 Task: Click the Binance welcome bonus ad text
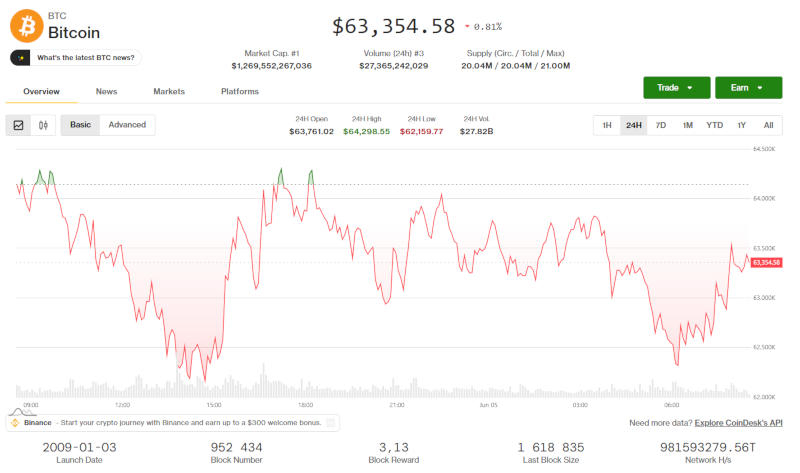pos(191,422)
